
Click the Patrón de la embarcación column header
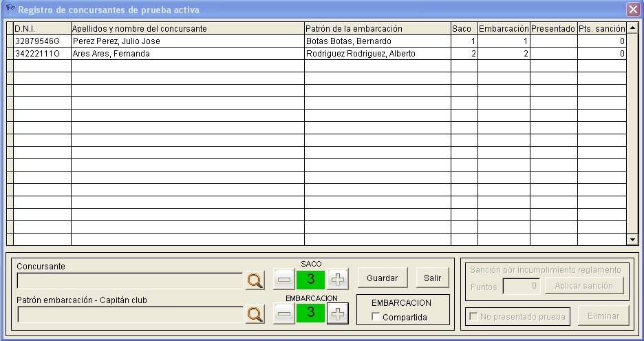pos(377,29)
